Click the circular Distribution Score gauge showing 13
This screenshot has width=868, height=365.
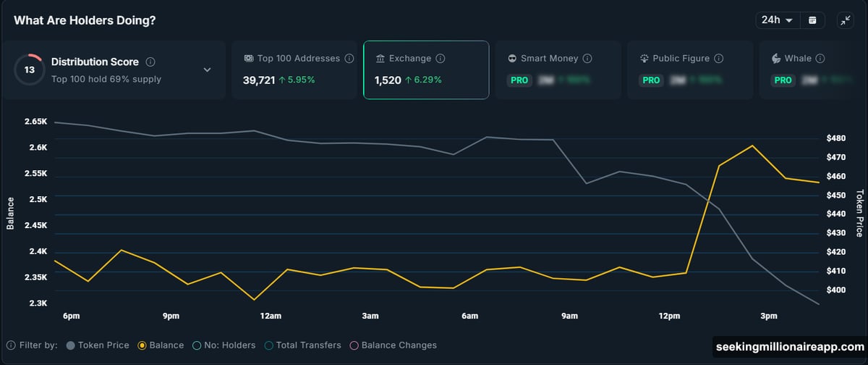[29, 70]
